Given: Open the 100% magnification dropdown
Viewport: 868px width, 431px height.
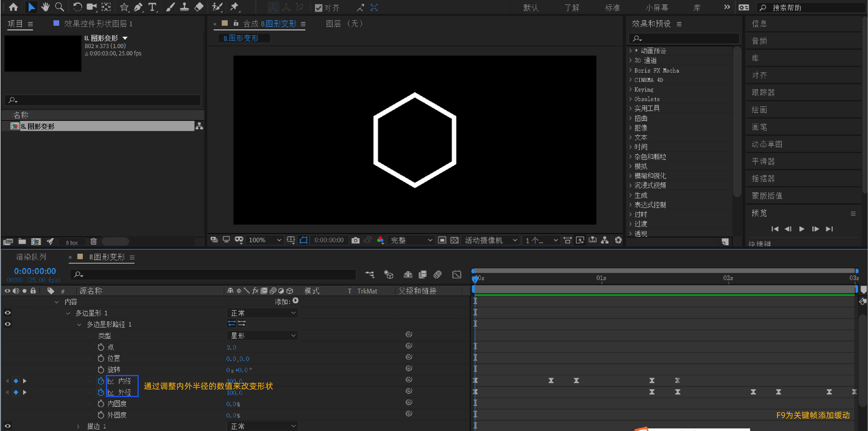Looking at the screenshot, I should click(x=265, y=240).
